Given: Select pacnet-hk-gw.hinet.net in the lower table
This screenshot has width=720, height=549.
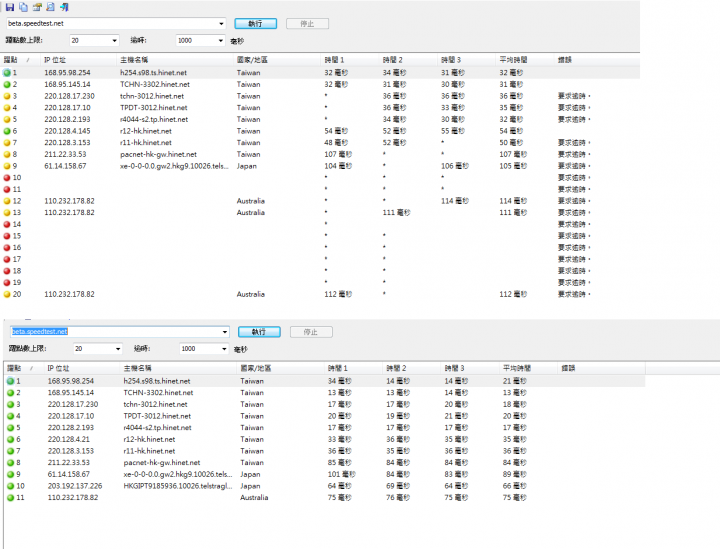Looking at the screenshot, I should pos(162,463).
